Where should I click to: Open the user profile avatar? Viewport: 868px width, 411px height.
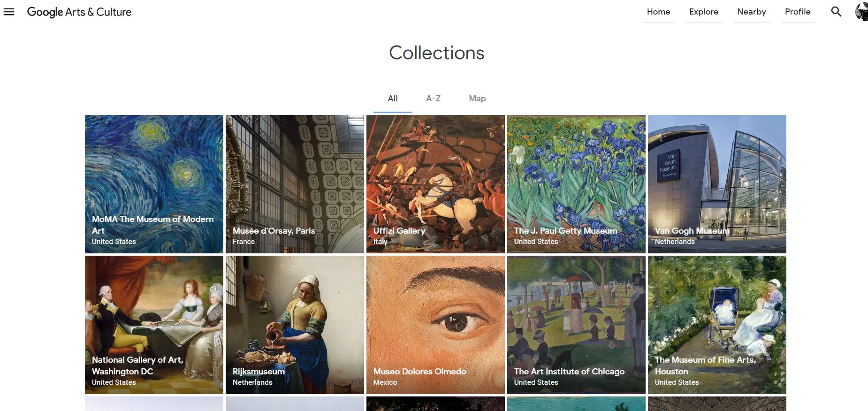(862, 12)
